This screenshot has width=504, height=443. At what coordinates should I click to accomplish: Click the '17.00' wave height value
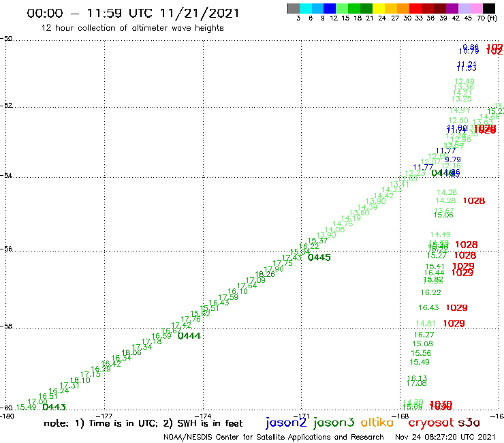pos(37,402)
